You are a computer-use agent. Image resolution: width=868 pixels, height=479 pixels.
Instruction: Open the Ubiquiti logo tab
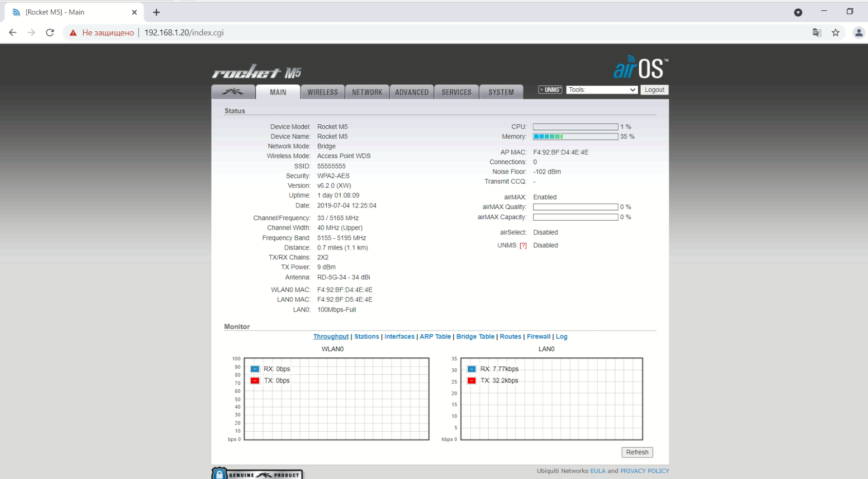(x=233, y=92)
